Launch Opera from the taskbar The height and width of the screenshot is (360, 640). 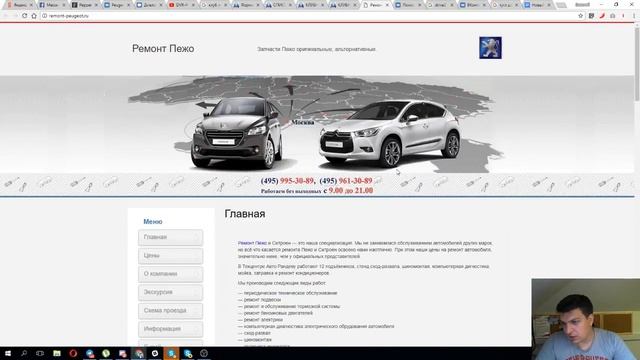[x=73, y=353]
